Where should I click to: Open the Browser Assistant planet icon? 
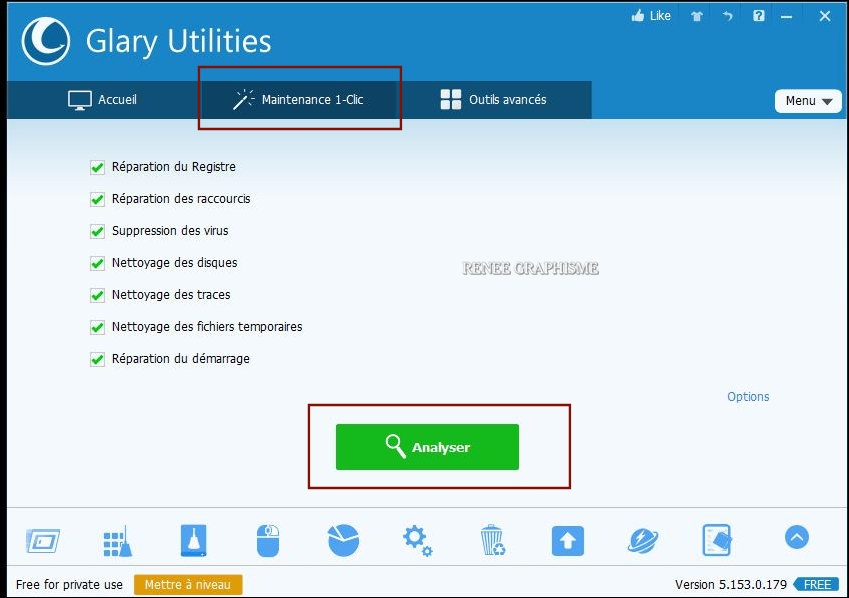point(643,541)
